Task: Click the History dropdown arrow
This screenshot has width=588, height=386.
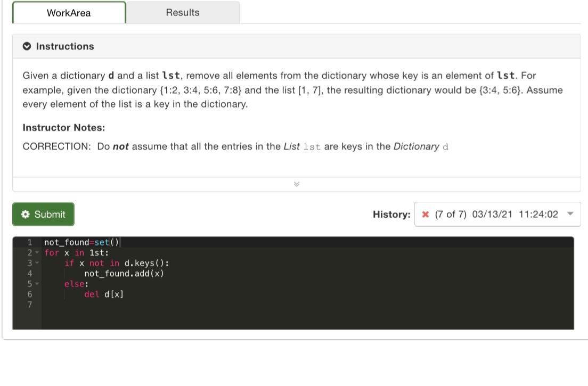Action: click(x=570, y=214)
